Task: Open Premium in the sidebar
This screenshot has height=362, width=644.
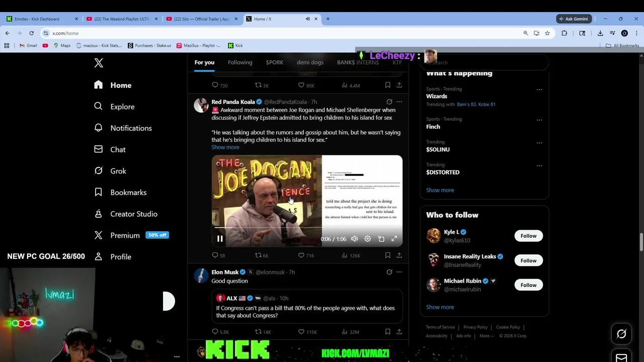Action: point(131,235)
